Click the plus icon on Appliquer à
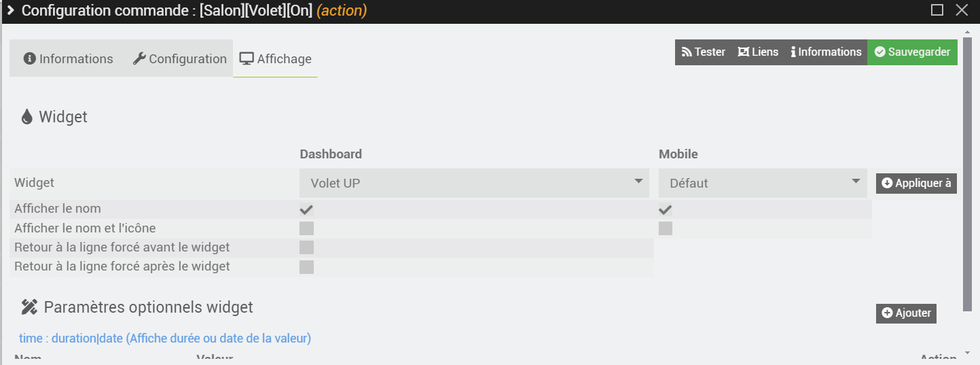This screenshot has height=365, width=980. pos(887,184)
